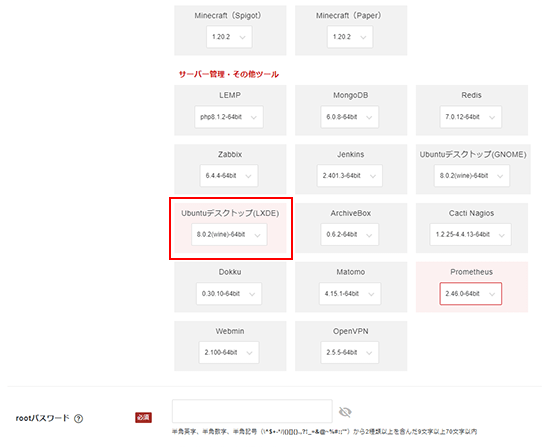Select the Cacti Nagios application label
This screenshot has height=447, width=550.
click(x=471, y=213)
